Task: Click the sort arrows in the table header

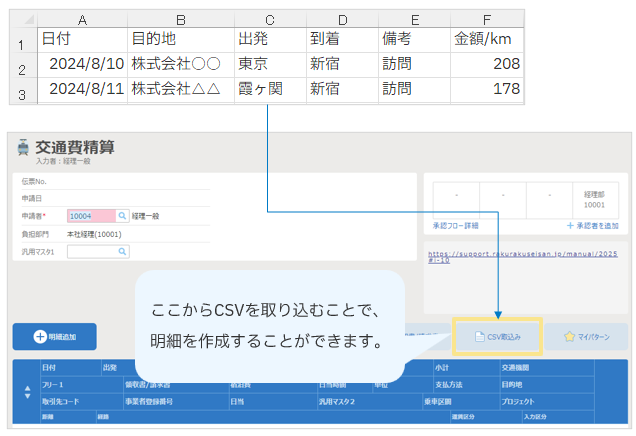Action: [27, 392]
